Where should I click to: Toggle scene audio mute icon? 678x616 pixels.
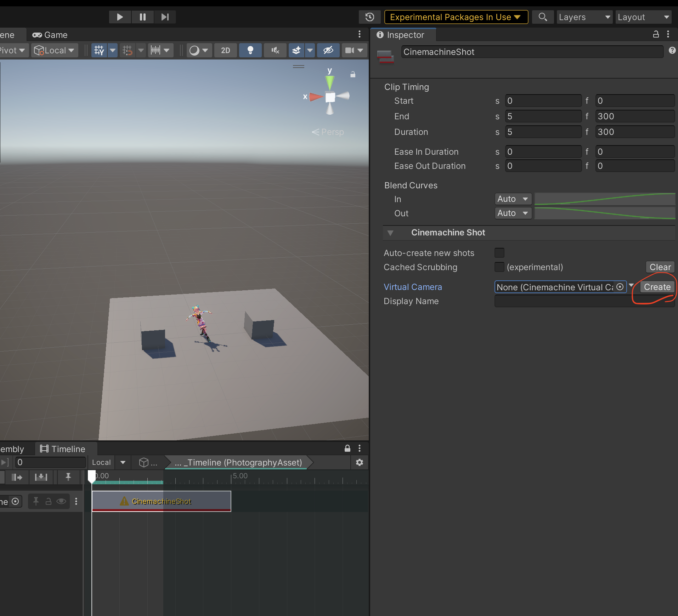pyautogui.click(x=275, y=50)
